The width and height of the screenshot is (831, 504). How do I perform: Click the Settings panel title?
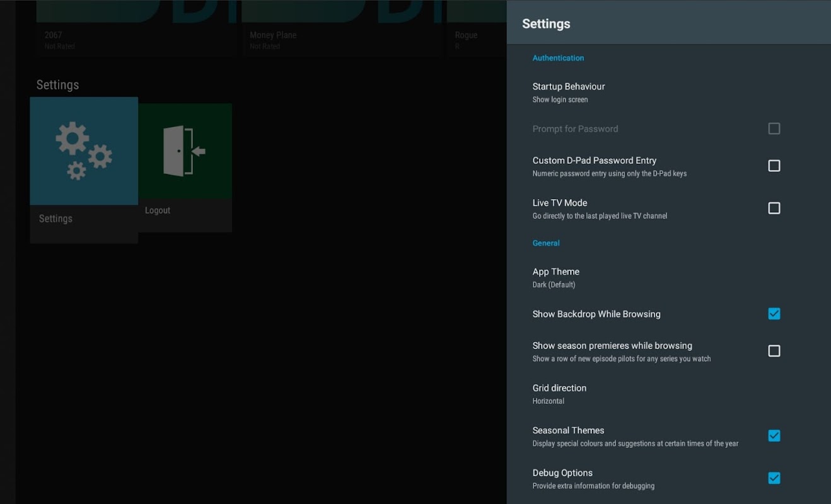546,24
